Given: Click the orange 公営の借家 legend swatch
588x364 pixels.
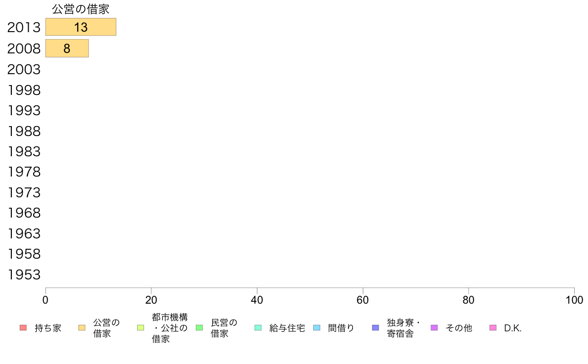Looking at the screenshot, I should coord(82,328).
